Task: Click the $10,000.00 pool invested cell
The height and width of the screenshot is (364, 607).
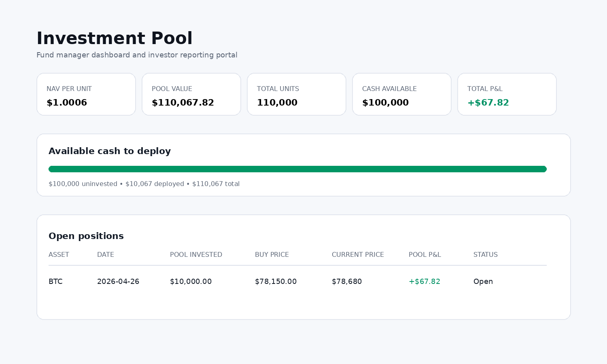Action: pyautogui.click(x=191, y=281)
